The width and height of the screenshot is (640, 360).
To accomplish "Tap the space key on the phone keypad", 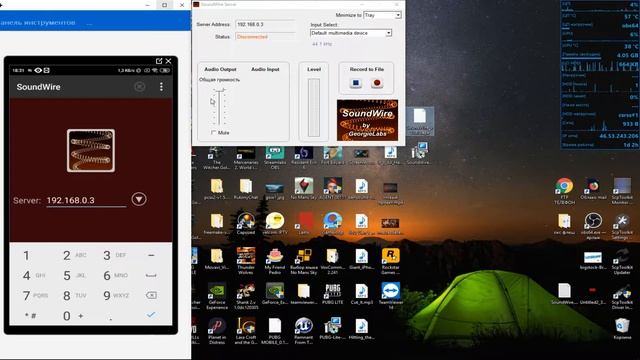I will (151, 276).
